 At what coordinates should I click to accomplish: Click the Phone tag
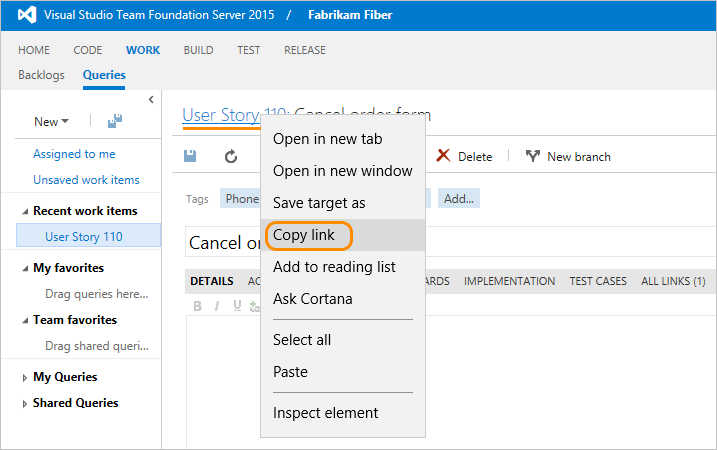[241, 198]
